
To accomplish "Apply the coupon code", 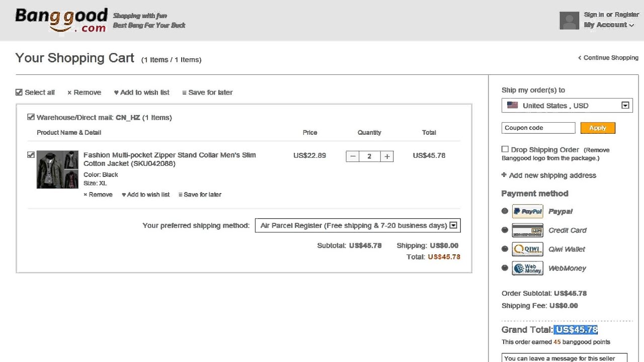I will point(598,128).
